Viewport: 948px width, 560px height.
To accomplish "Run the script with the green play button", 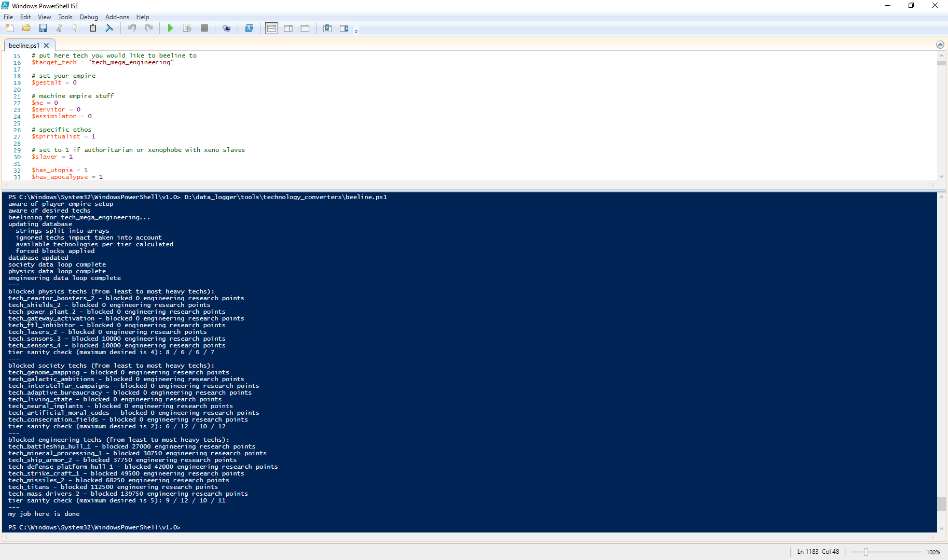I will [170, 28].
